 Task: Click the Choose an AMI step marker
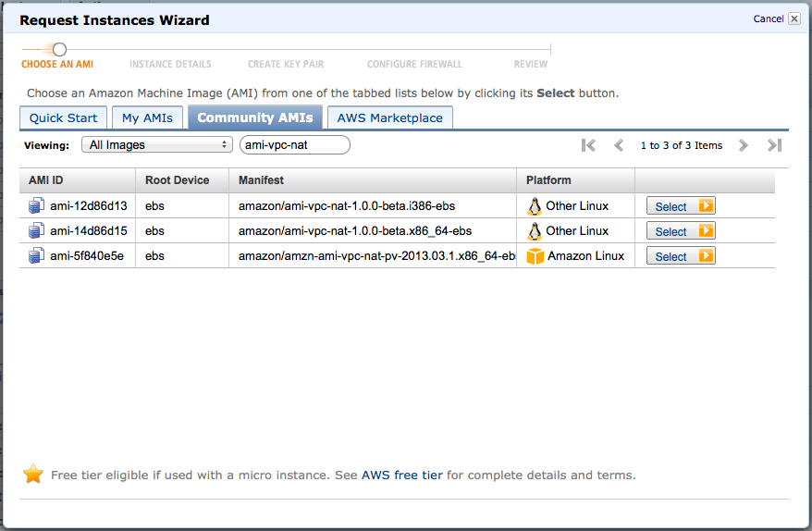coord(59,49)
